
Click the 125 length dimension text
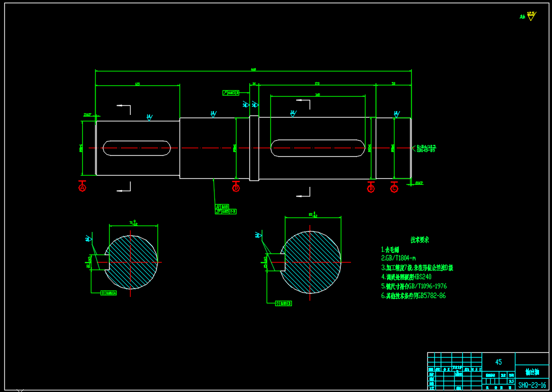[x=137, y=84]
